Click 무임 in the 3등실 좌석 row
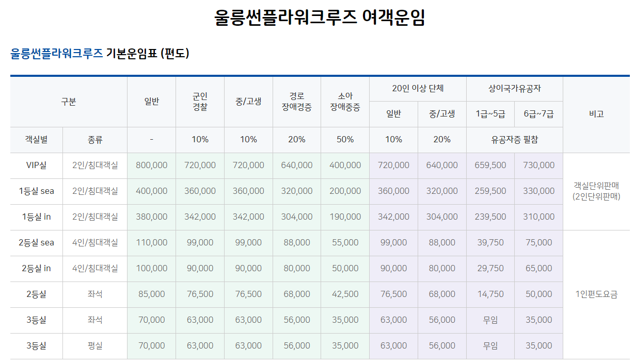 (x=490, y=320)
